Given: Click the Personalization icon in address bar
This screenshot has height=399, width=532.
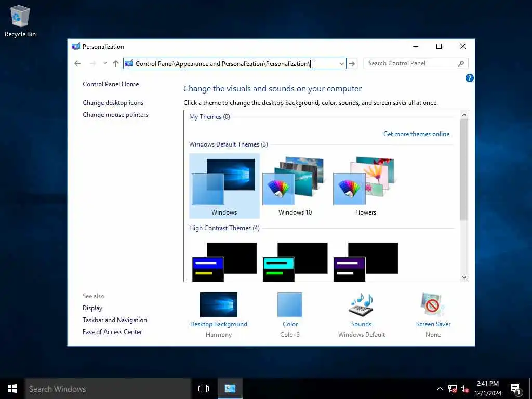Looking at the screenshot, I should [x=129, y=63].
